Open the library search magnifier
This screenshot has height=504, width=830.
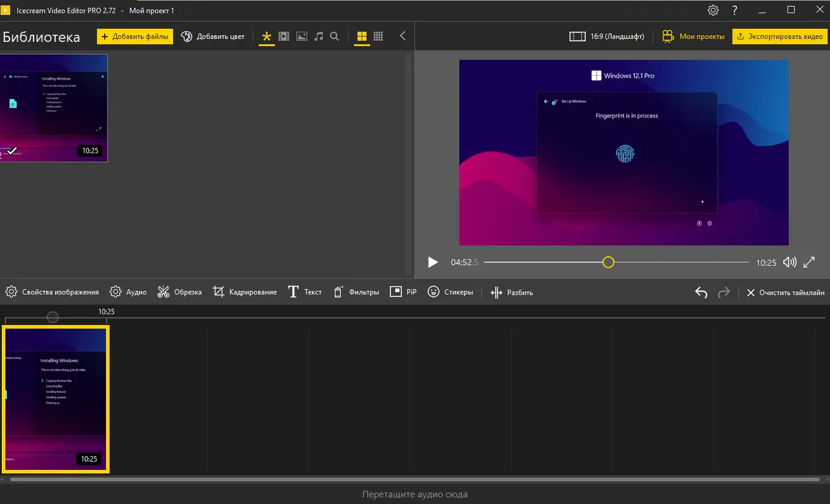tap(335, 37)
